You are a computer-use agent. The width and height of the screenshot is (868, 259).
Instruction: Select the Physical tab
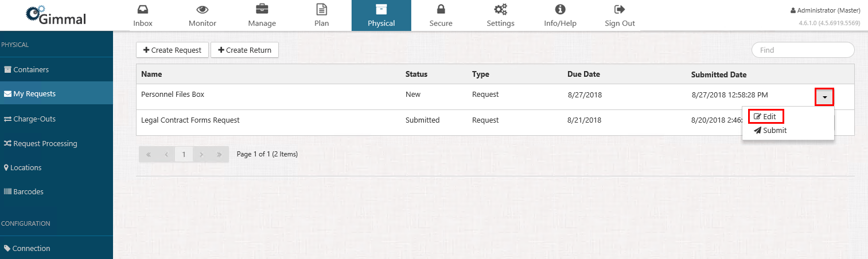381,15
